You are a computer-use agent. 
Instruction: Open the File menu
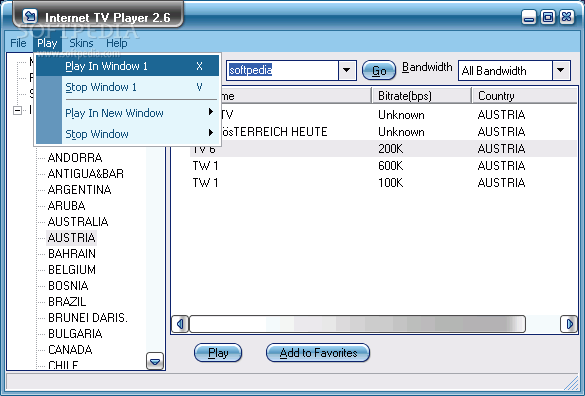pyautogui.click(x=18, y=43)
